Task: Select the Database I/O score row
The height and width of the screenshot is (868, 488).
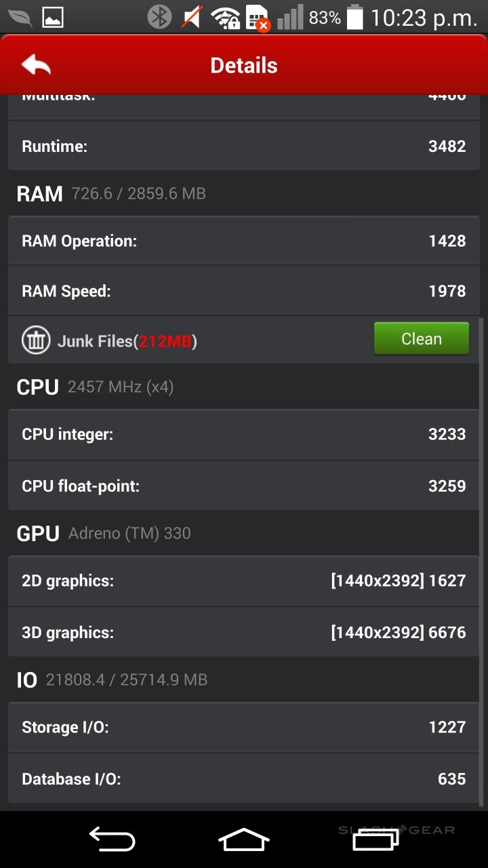Action: 244,778
